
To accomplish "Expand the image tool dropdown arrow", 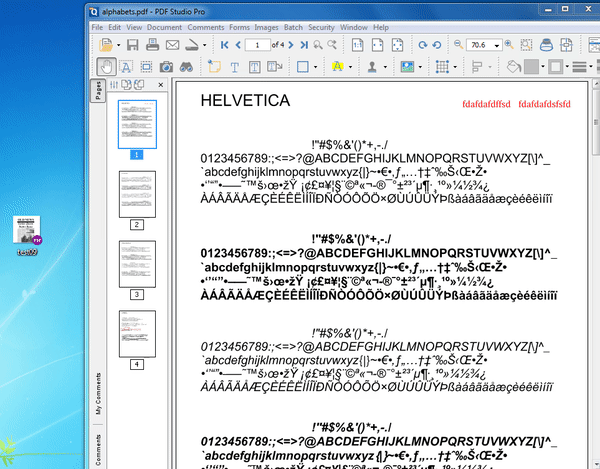I will [421, 67].
